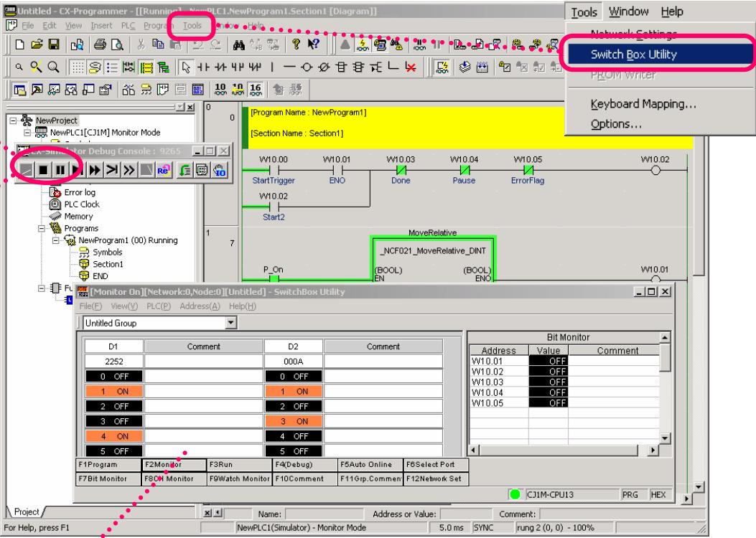Toggle D2 bit 2 OFF switch
Screen dimensions: 756x538
(293, 406)
